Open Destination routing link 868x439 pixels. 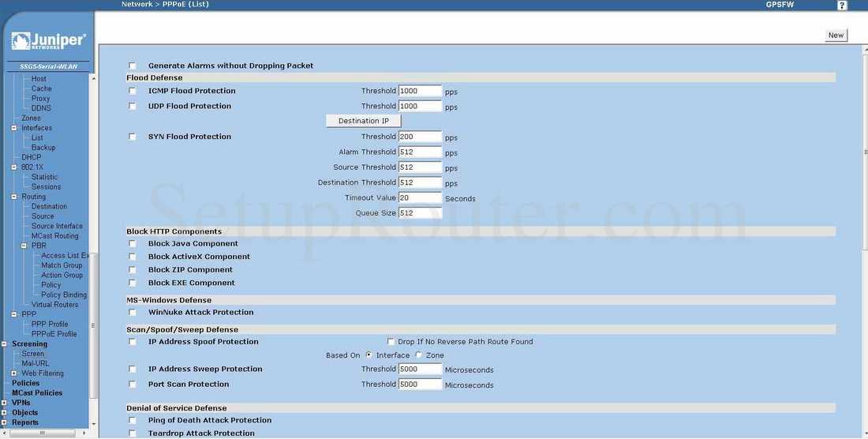(x=49, y=207)
